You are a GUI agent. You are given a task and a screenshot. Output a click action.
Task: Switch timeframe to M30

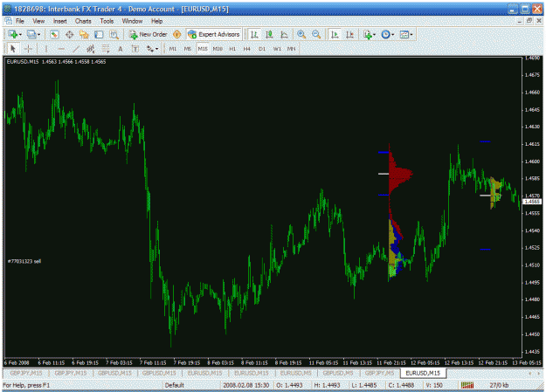218,49
